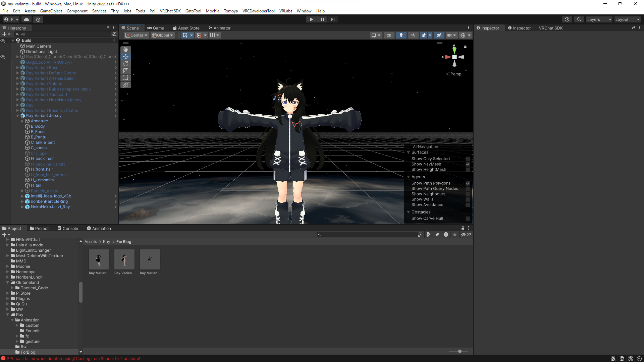This screenshot has height=362, width=644.
Task: Select the Rotate tool in scene
Action: point(126,64)
